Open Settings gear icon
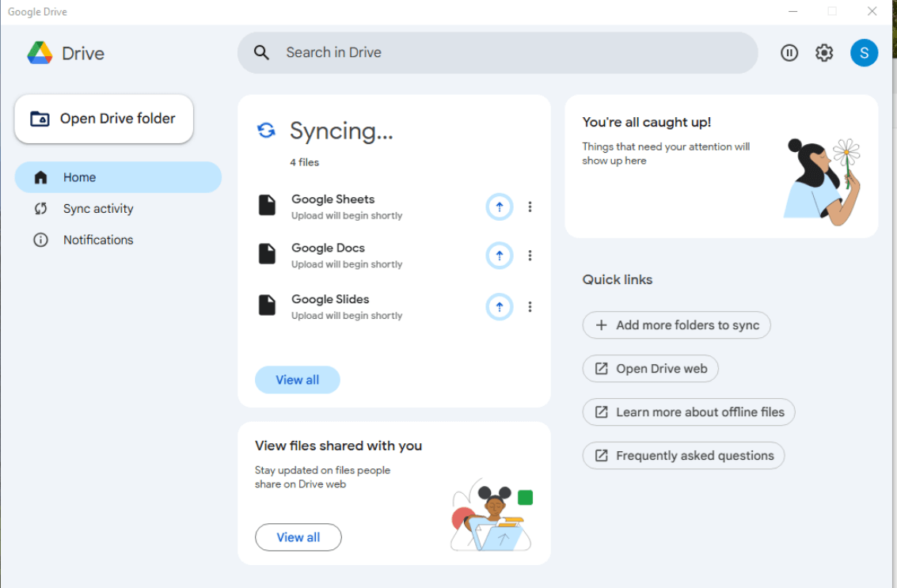Viewport: 897px width, 588px height. 824,53
